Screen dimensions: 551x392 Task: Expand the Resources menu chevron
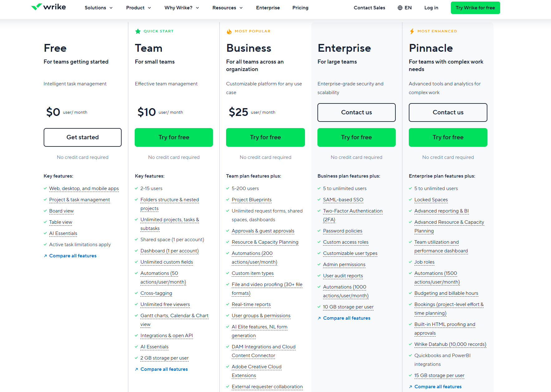241,8
